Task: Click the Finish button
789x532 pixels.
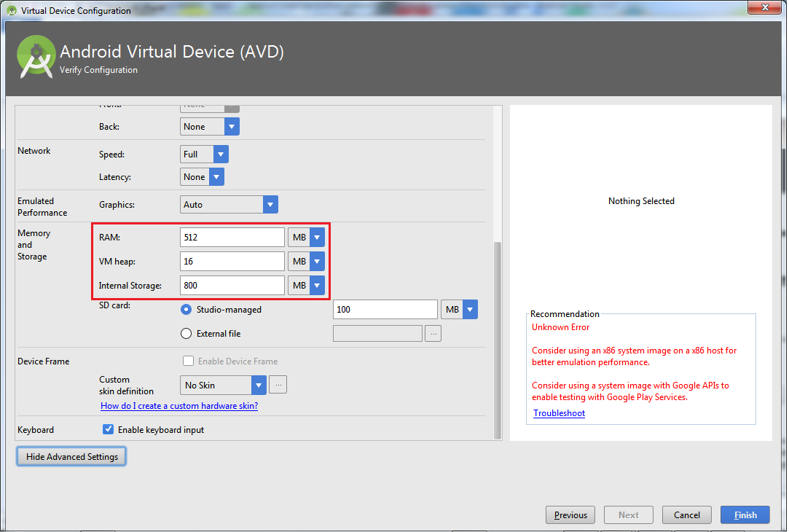Action: coord(745,515)
